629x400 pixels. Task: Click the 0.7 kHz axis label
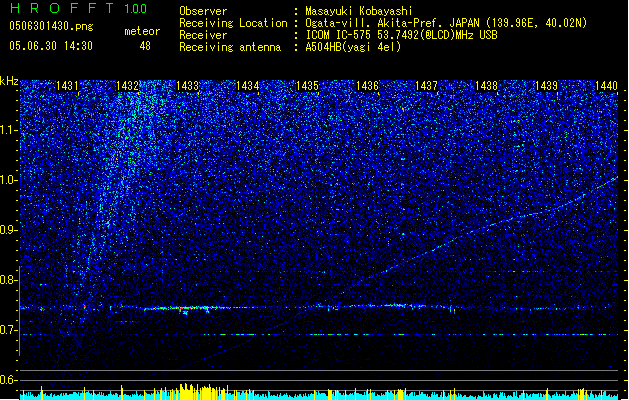(x=8, y=330)
